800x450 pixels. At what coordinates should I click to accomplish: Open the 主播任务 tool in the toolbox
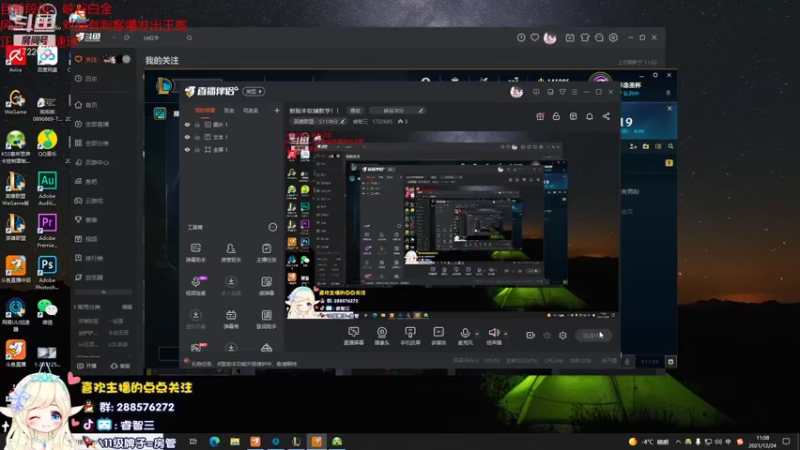[266, 252]
